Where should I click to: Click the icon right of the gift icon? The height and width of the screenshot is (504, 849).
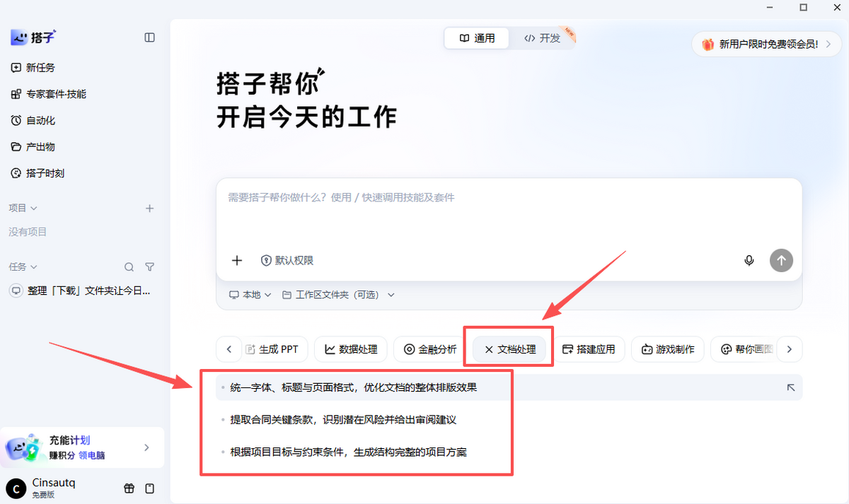pyautogui.click(x=149, y=488)
